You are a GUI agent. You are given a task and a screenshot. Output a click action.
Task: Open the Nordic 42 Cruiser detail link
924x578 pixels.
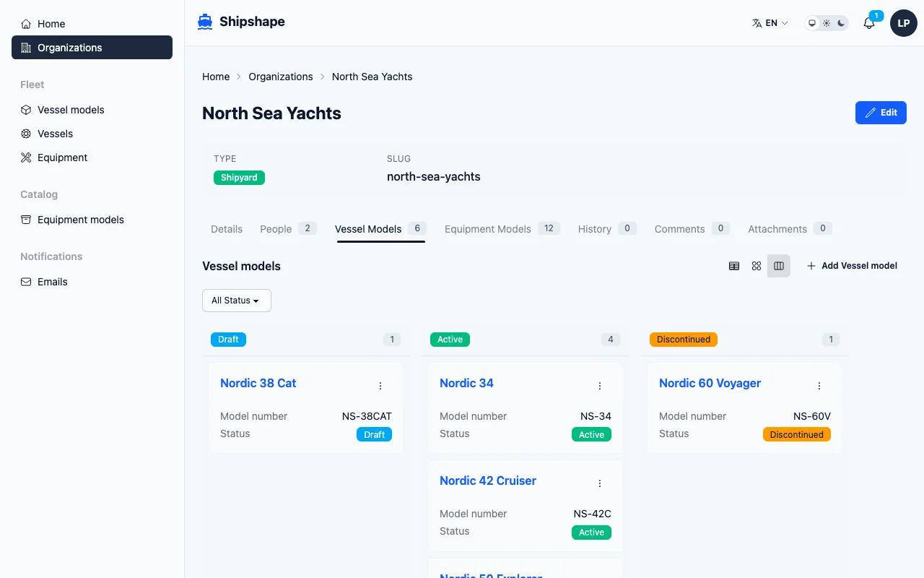click(x=488, y=480)
